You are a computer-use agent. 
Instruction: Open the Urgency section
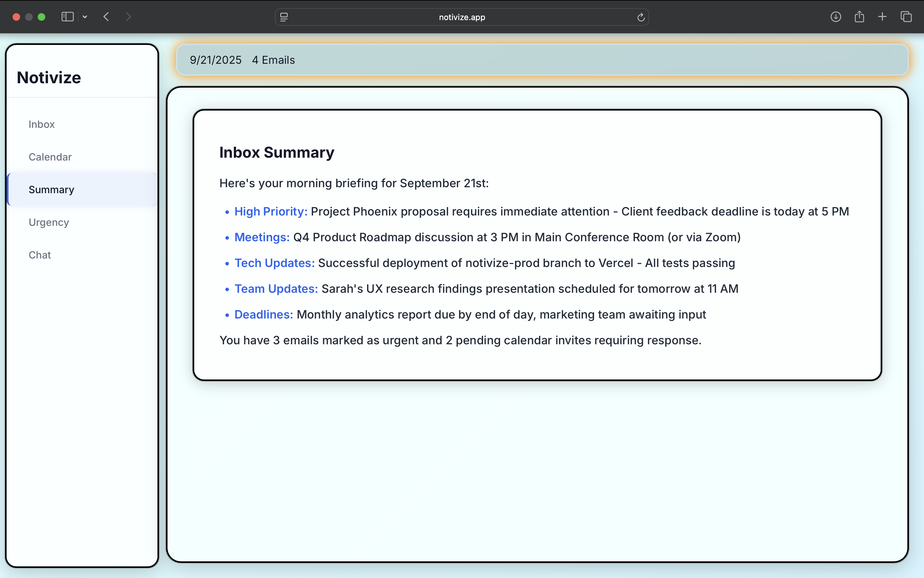49,222
